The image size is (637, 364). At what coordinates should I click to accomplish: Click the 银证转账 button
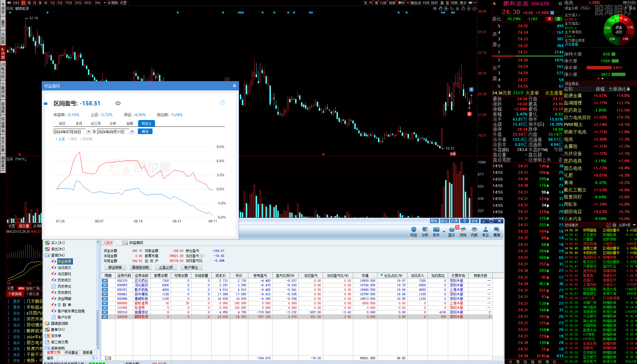(x=115, y=267)
